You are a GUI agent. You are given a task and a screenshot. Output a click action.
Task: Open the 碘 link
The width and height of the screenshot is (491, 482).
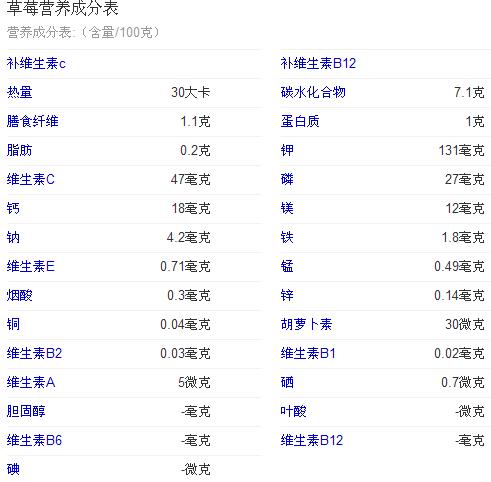coord(13,469)
